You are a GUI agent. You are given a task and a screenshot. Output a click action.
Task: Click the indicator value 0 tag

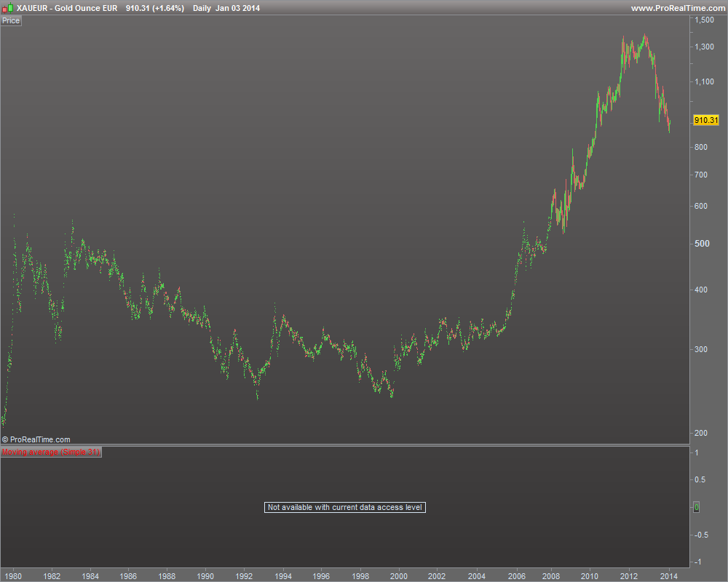tap(696, 507)
